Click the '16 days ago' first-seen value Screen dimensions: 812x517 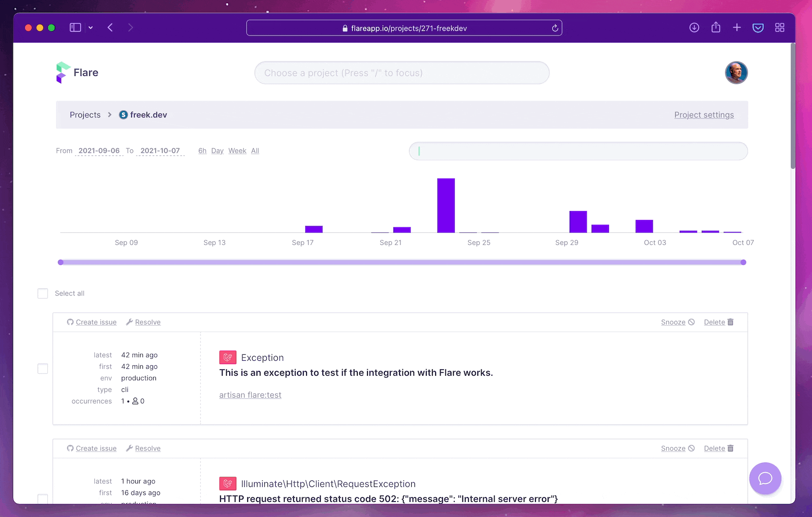(140, 493)
